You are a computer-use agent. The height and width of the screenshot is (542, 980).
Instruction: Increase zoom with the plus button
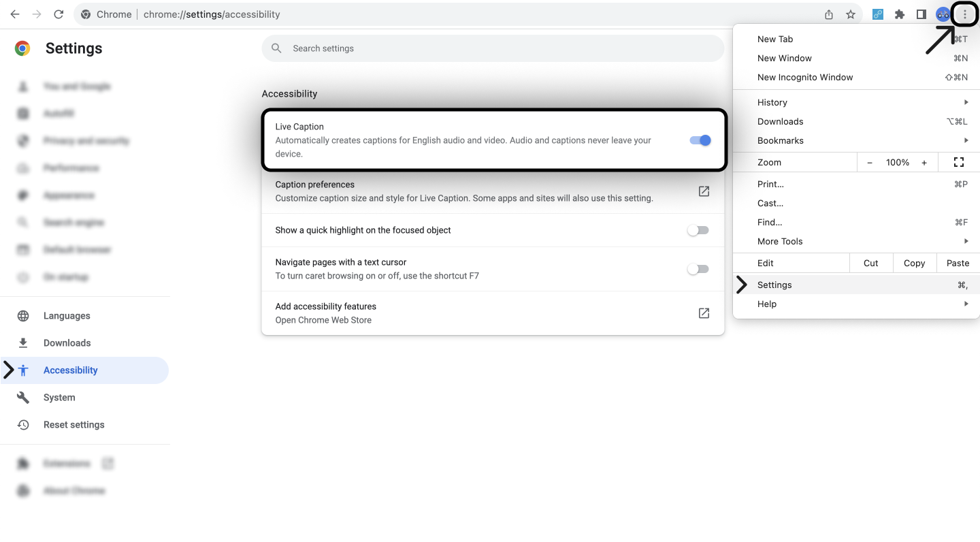point(924,162)
